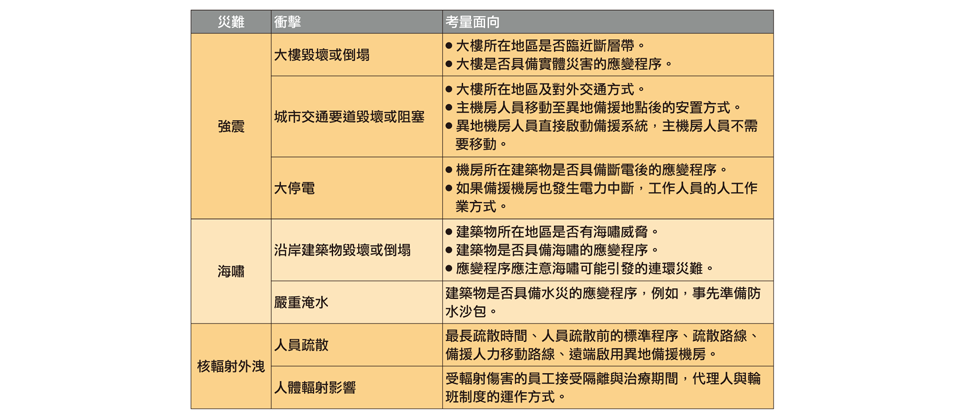This screenshot has height=420, width=960.
Task: Select the 海嘯 disaster cell
Action: [x=231, y=271]
